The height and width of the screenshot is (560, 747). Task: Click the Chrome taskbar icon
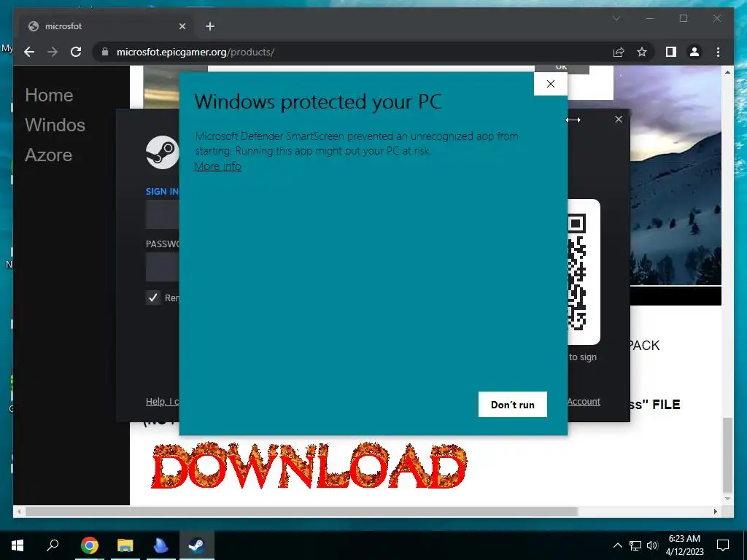point(90,545)
